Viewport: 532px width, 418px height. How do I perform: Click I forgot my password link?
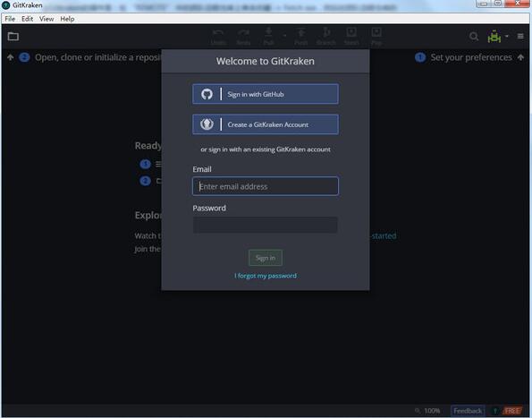pyautogui.click(x=266, y=276)
